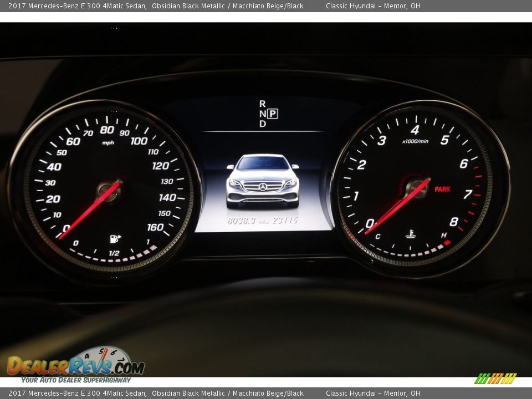Click the speedometer's red needle
The height and width of the screenshot is (399, 532).
(x=89, y=210)
